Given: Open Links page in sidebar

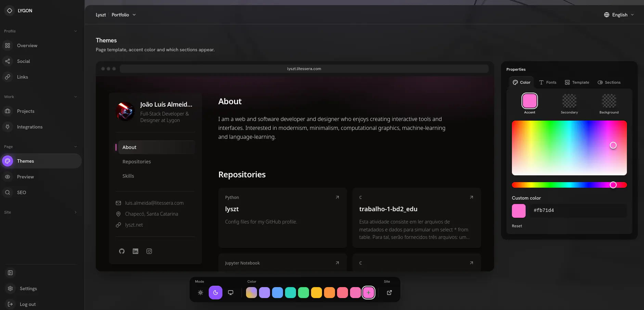Looking at the screenshot, I should (41, 77).
